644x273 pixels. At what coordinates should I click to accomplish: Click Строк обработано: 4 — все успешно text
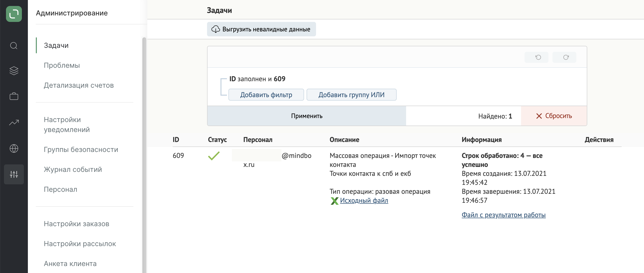[502, 160]
